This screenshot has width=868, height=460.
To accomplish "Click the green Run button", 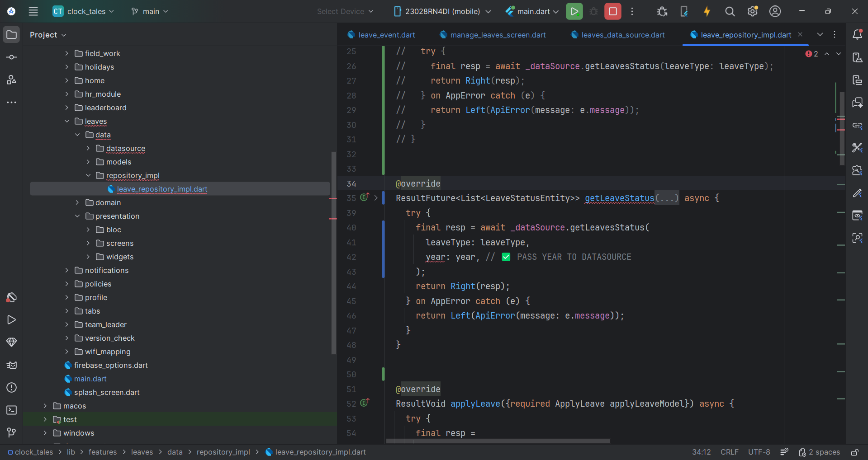I will pos(574,11).
